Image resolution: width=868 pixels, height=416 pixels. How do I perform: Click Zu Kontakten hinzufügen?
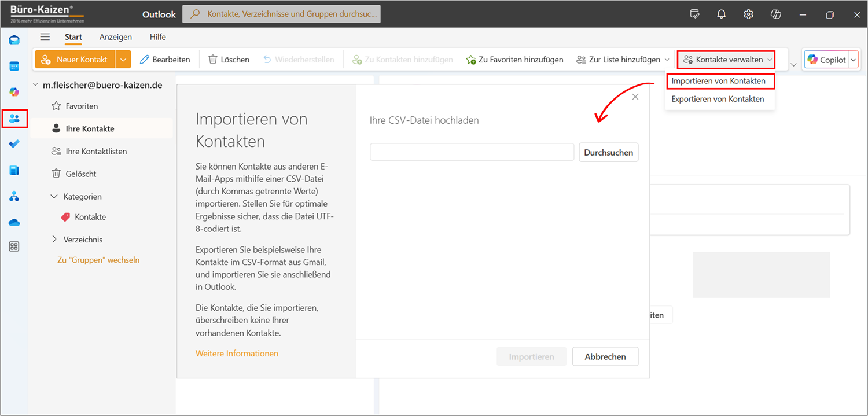click(403, 60)
